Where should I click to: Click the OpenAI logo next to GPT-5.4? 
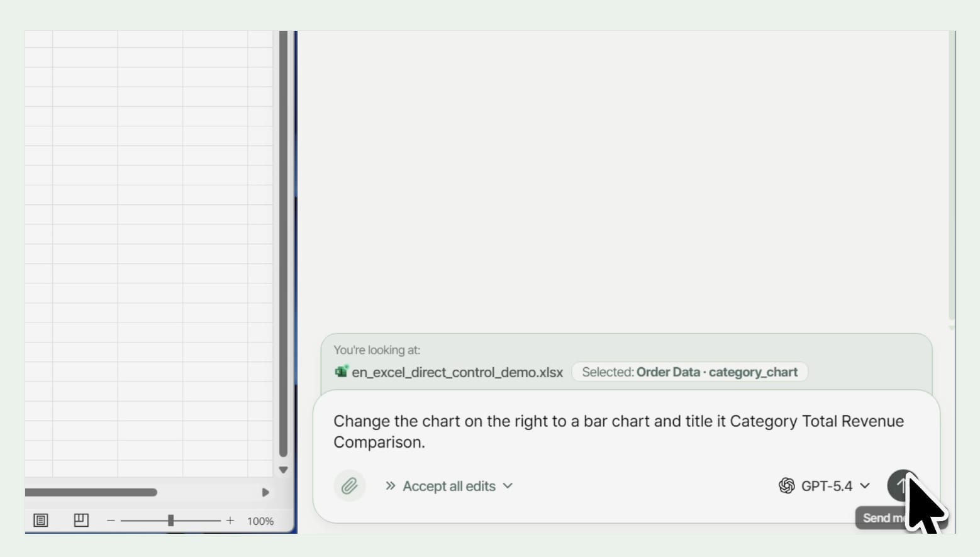click(x=786, y=486)
